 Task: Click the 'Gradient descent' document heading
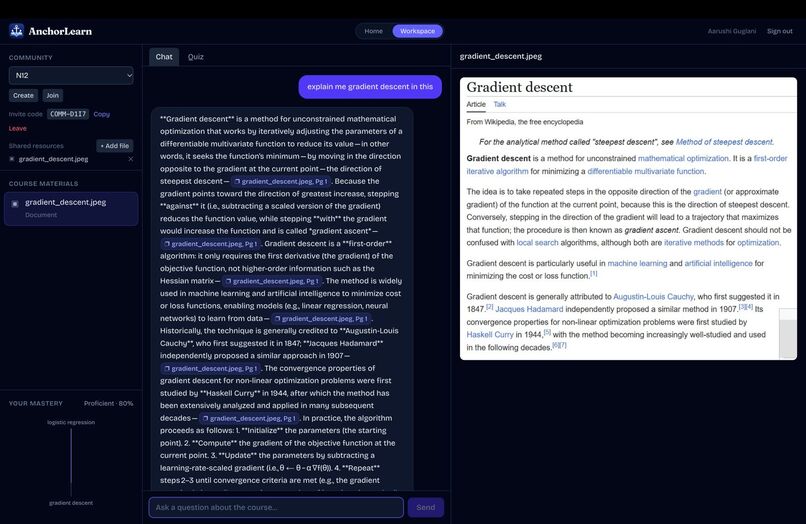(x=519, y=87)
